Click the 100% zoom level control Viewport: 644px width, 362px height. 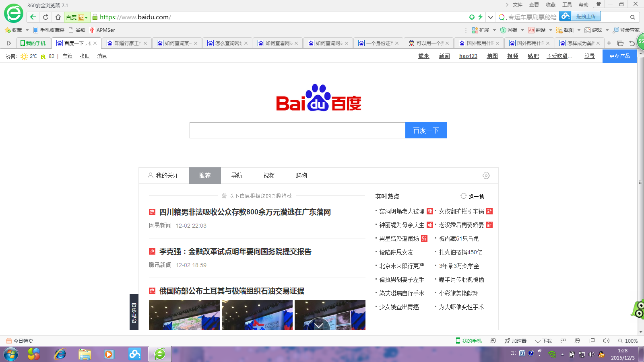[628, 341]
